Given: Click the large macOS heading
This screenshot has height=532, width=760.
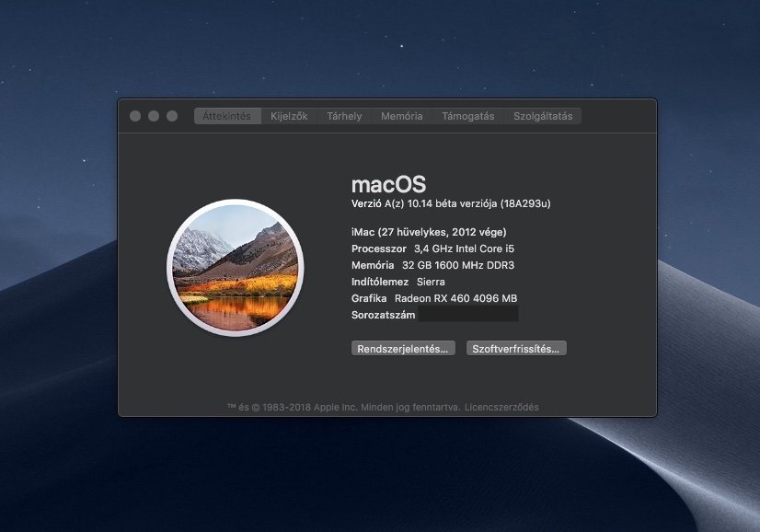Looking at the screenshot, I should point(388,185).
